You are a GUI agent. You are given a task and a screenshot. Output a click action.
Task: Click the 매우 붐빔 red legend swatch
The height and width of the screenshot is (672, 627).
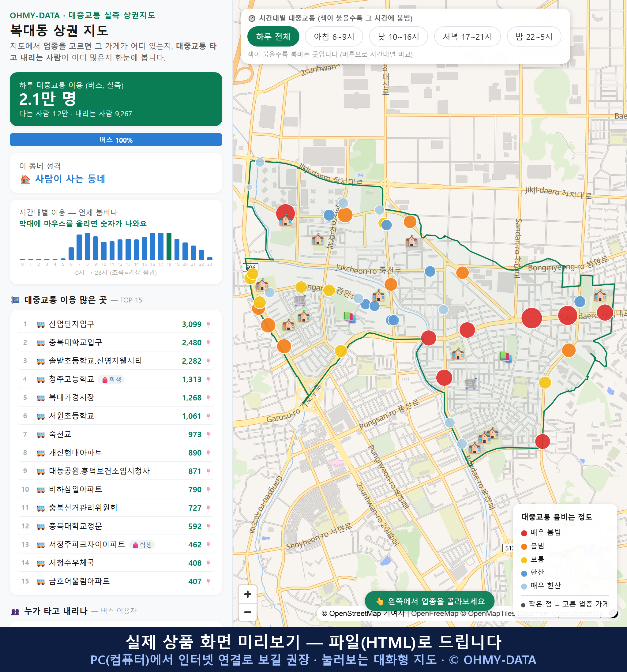(x=524, y=533)
